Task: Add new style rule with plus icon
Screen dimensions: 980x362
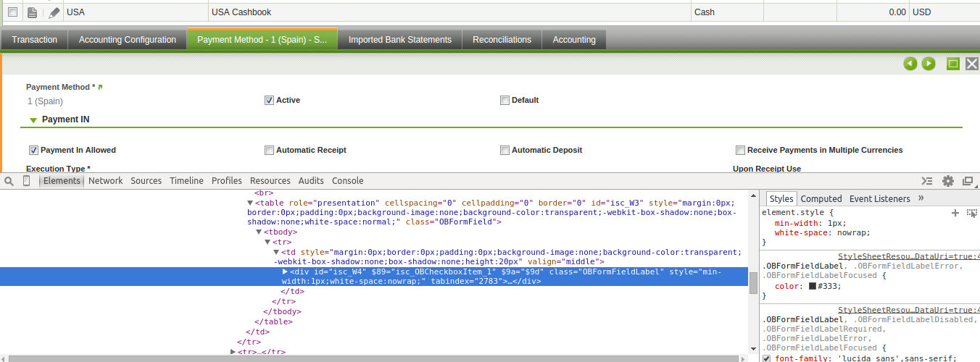Action: pyautogui.click(x=955, y=213)
